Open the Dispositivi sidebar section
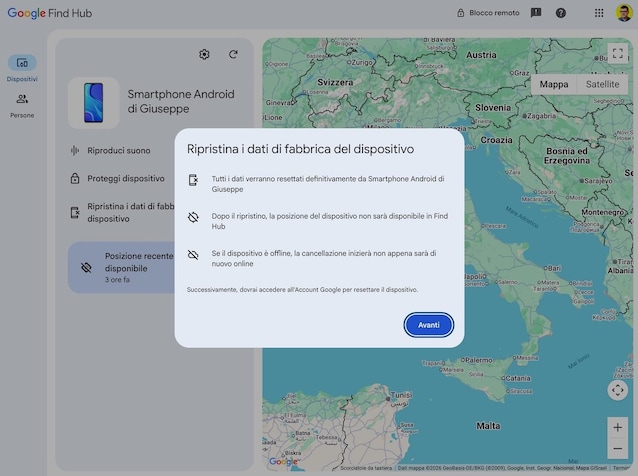This screenshot has width=638, height=476. coord(22,68)
